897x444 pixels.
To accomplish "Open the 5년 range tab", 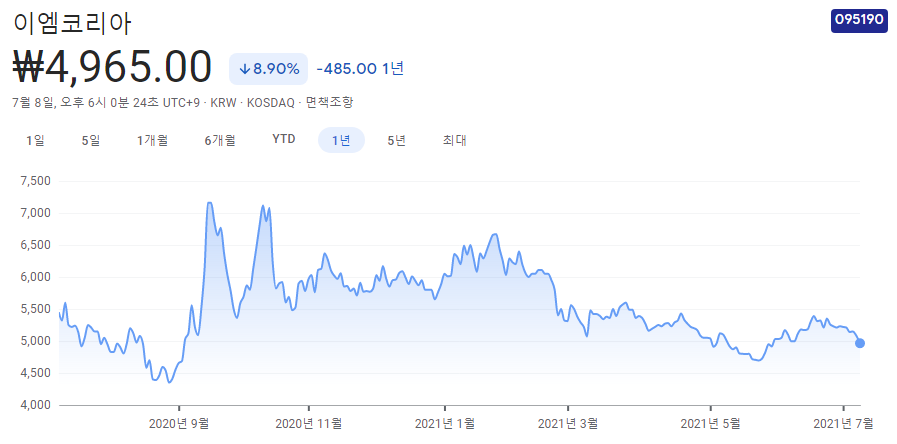I will pyautogui.click(x=396, y=140).
